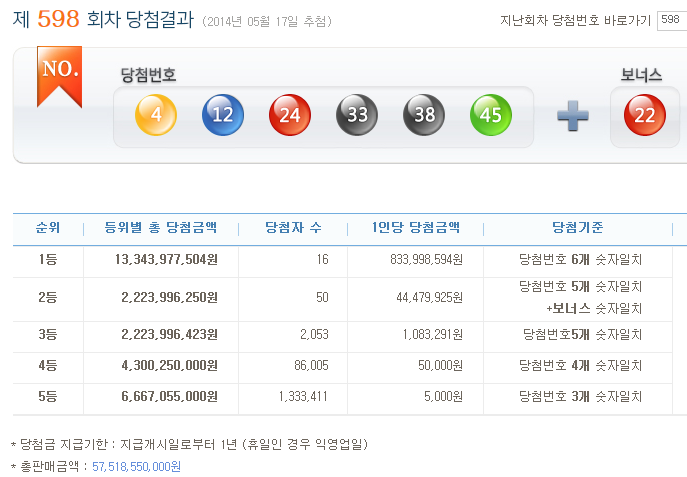Click the 제 598 회차 당첨결과 title

click(x=103, y=19)
